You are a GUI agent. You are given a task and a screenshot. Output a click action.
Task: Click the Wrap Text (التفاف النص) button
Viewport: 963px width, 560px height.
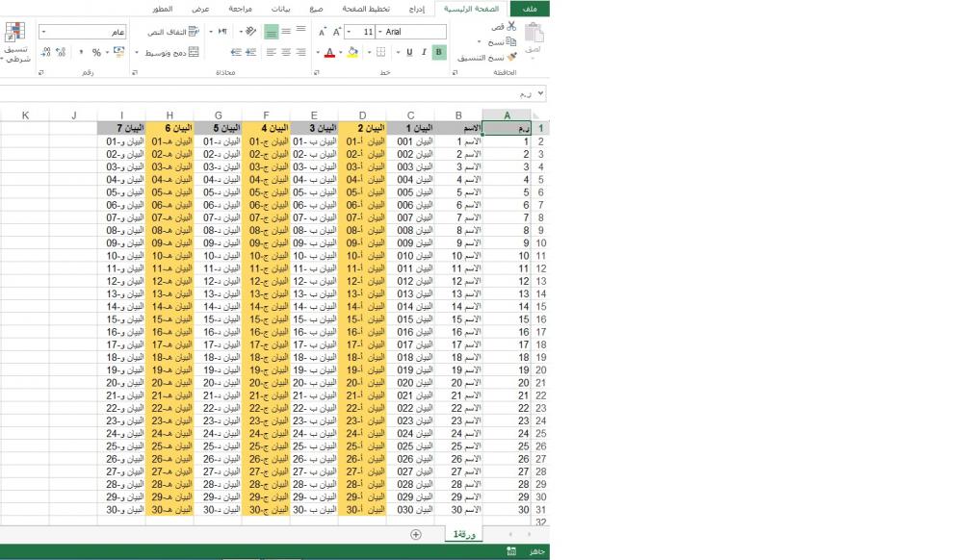coord(173,32)
